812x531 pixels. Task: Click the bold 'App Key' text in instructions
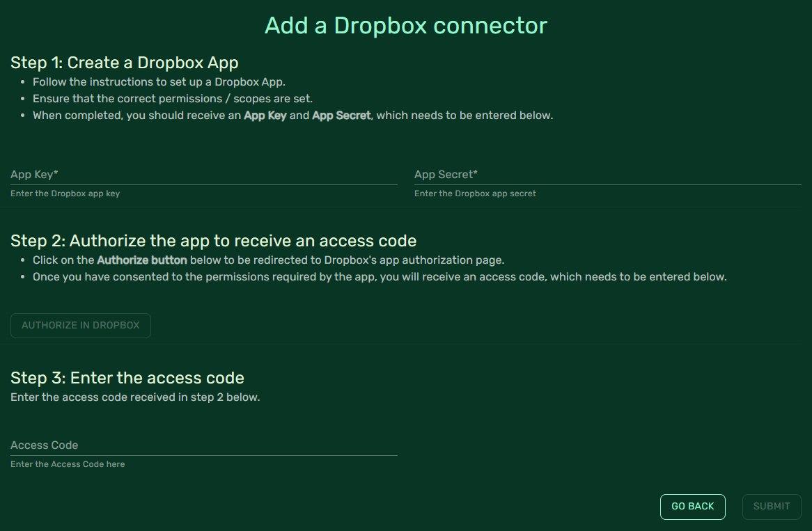[265, 116]
